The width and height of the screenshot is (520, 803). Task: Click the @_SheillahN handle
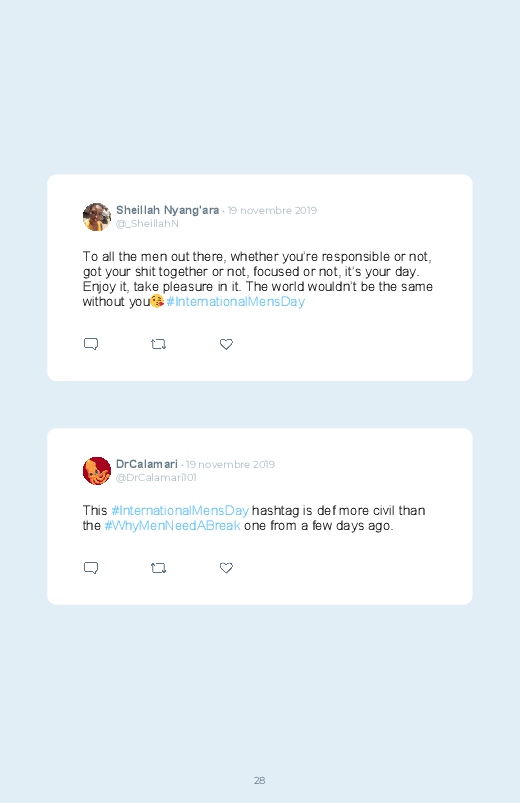pos(147,223)
